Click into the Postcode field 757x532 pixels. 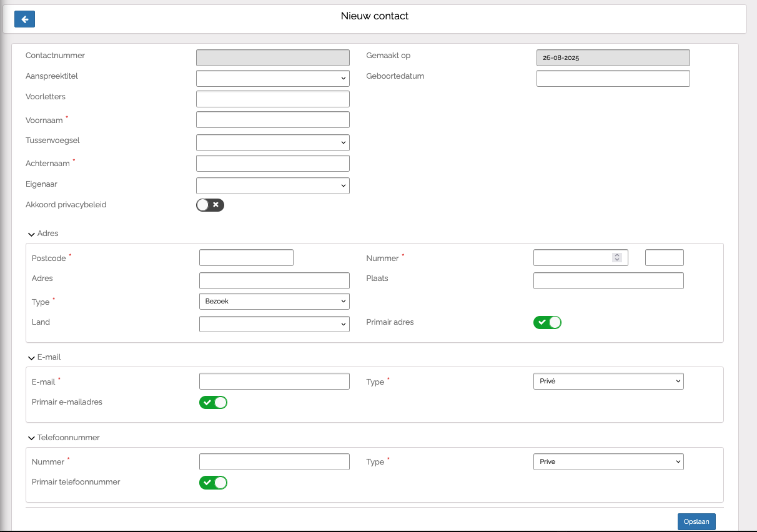coord(246,257)
